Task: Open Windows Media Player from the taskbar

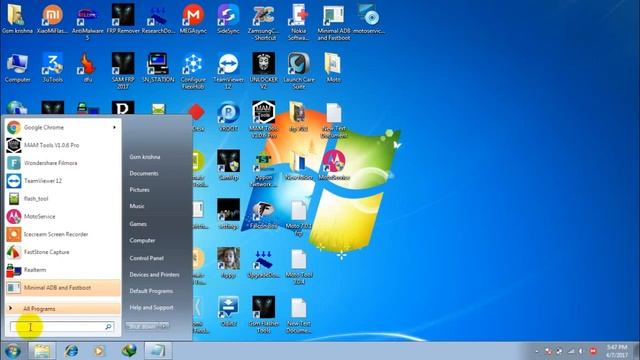Action: pyautogui.click(x=99, y=351)
